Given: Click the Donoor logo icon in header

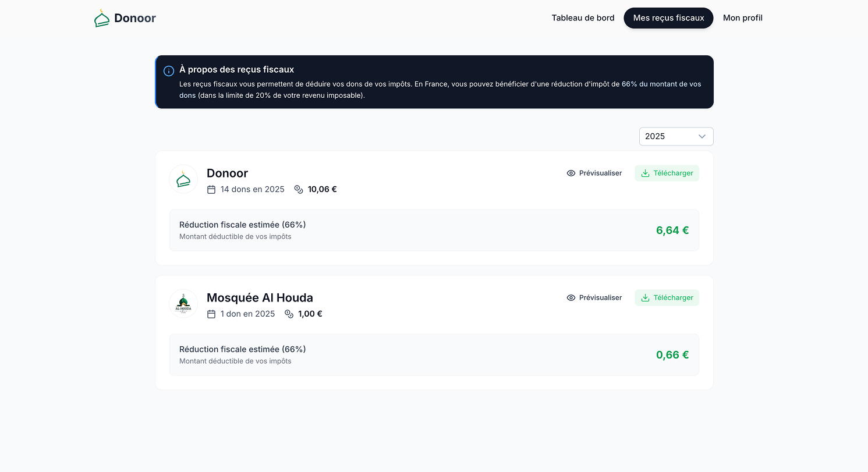Looking at the screenshot, I should (102, 19).
